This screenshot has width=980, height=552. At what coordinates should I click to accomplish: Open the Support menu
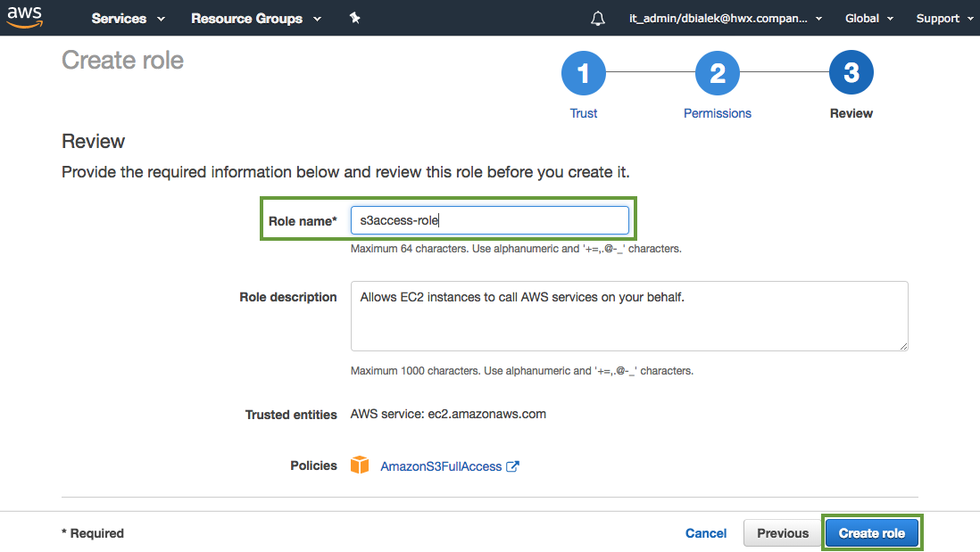point(944,19)
